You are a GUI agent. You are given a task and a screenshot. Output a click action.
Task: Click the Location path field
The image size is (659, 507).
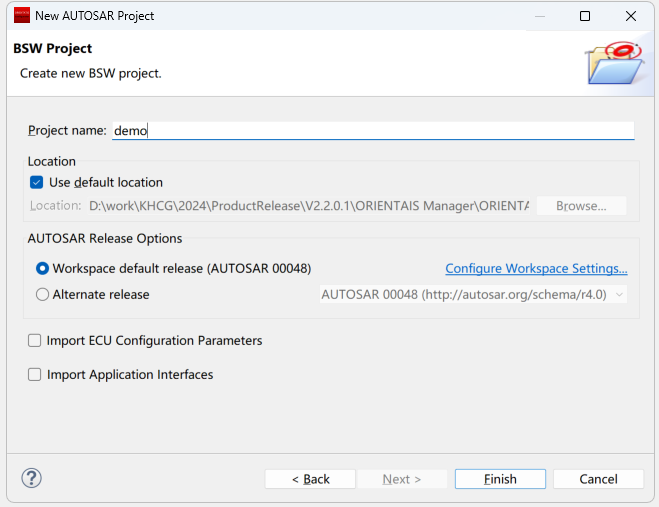click(308, 206)
